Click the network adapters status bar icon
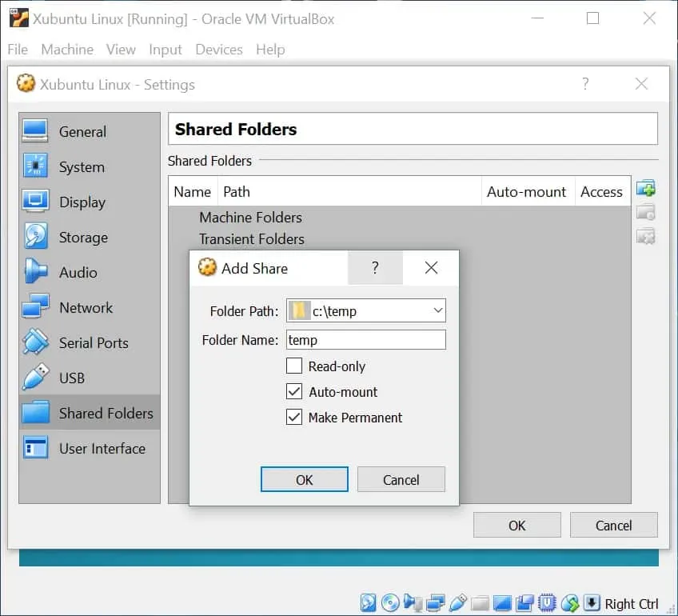This screenshot has width=678, height=616. (x=436, y=603)
